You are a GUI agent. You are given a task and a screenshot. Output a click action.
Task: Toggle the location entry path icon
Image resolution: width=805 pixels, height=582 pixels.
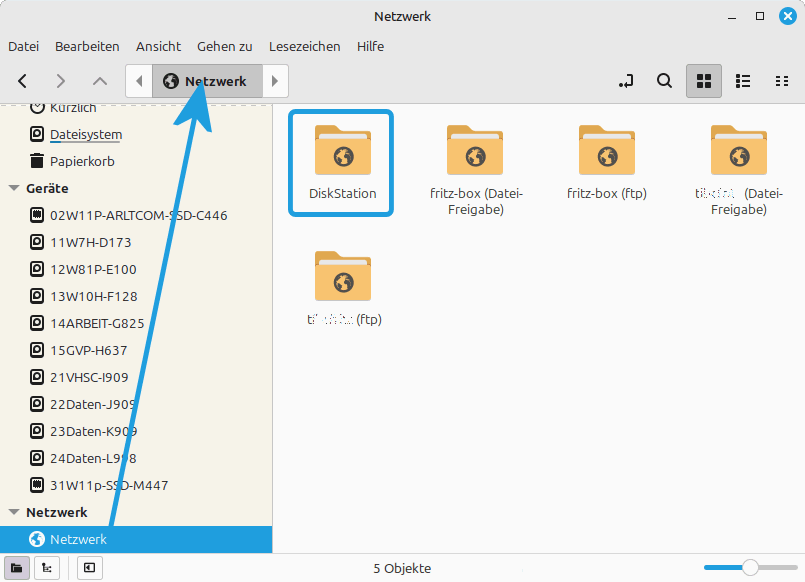coord(626,81)
